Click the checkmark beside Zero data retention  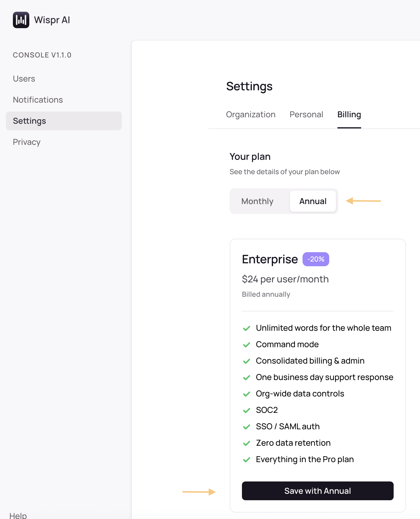(247, 443)
